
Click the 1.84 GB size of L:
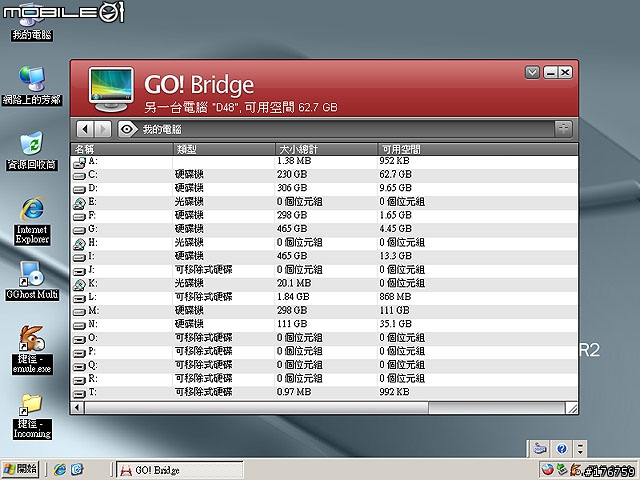click(293, 297)
